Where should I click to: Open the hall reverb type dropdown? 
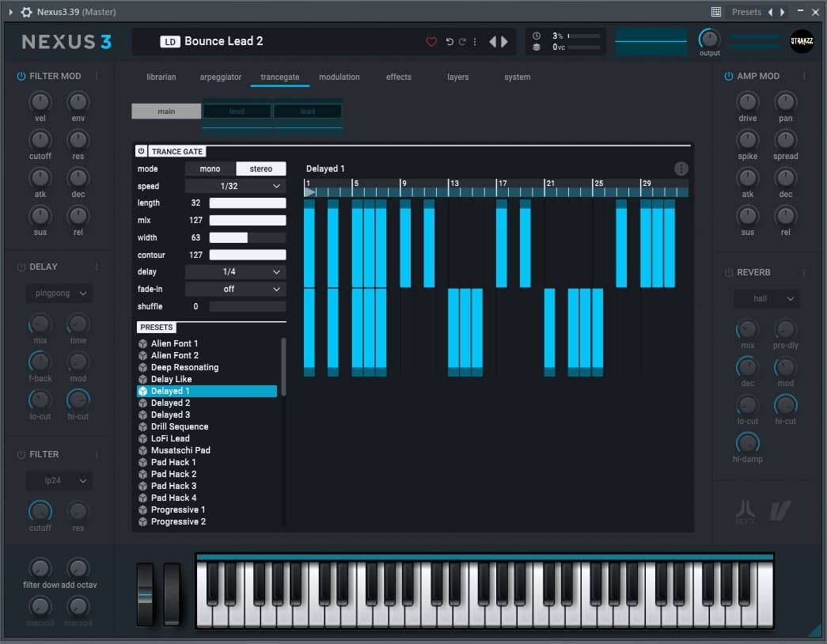click(767, 298)
